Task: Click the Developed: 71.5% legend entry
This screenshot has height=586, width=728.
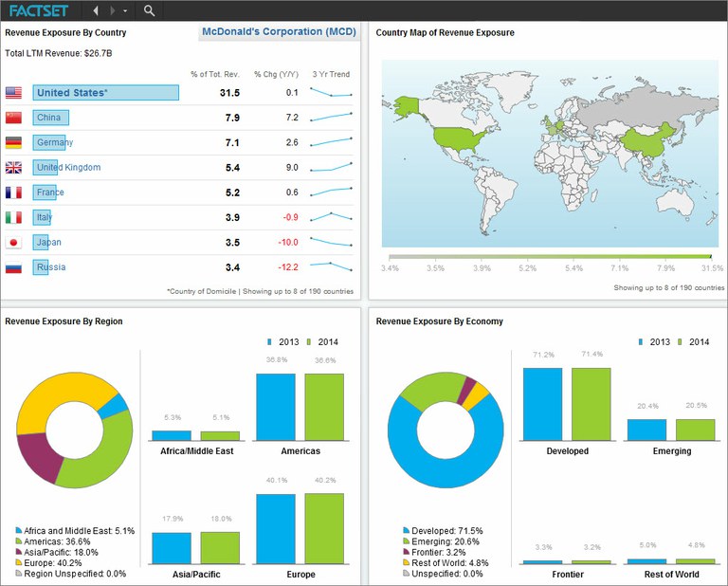Action: [443, 531]
